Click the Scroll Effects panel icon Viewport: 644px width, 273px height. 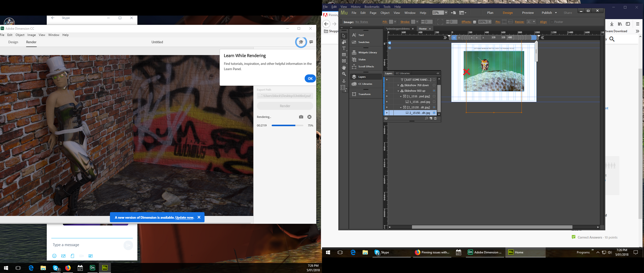click(354, 67)
